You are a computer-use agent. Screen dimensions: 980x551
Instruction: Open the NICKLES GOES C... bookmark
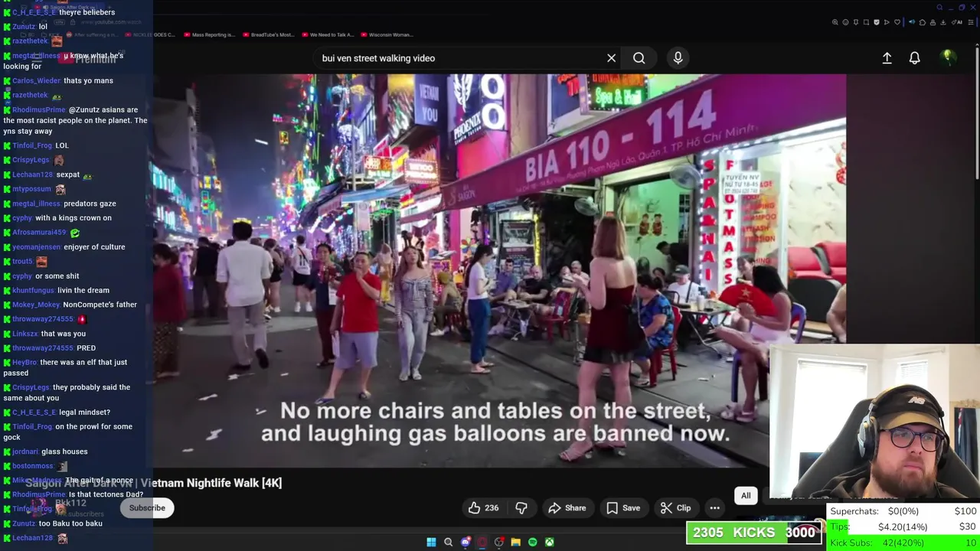click(149, 34)
